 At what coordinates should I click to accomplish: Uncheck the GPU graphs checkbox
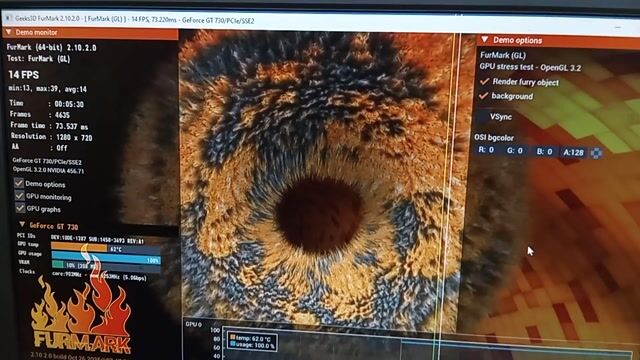point(20,208)
